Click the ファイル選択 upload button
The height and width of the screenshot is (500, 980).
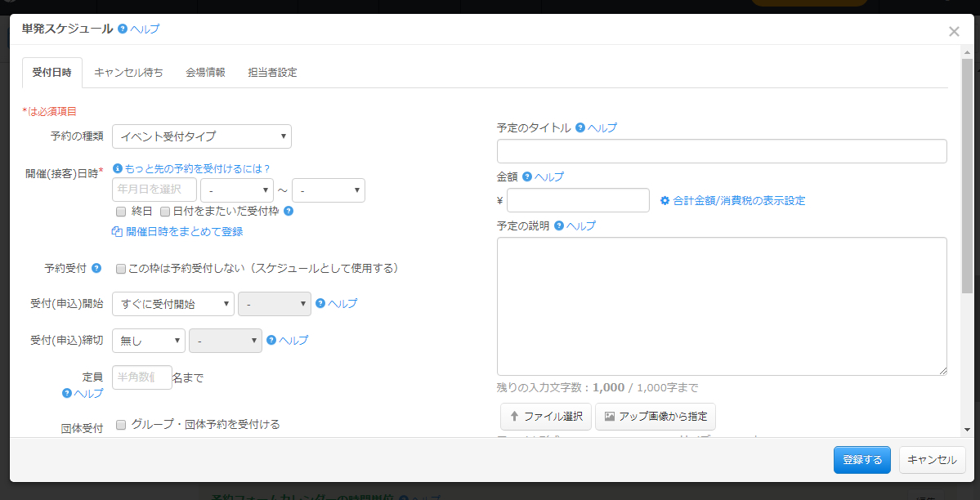546,416
